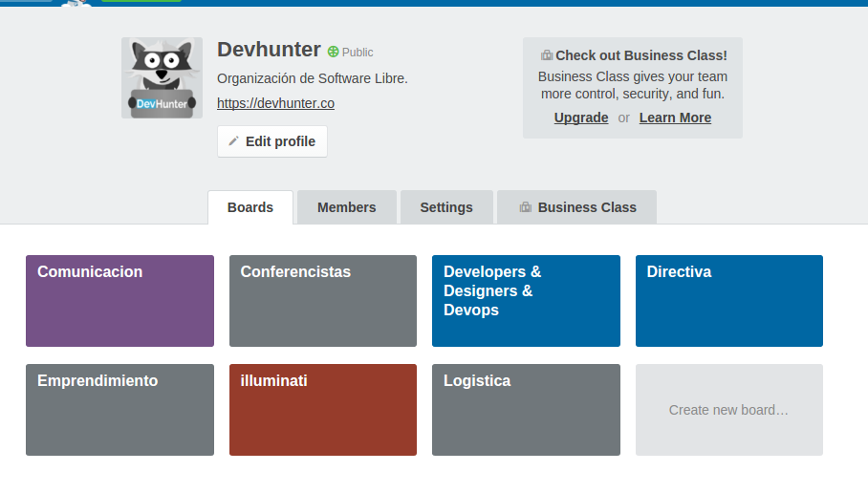
Task: Click the Devhunter raccoon team logo
Action: click(163, 78)
